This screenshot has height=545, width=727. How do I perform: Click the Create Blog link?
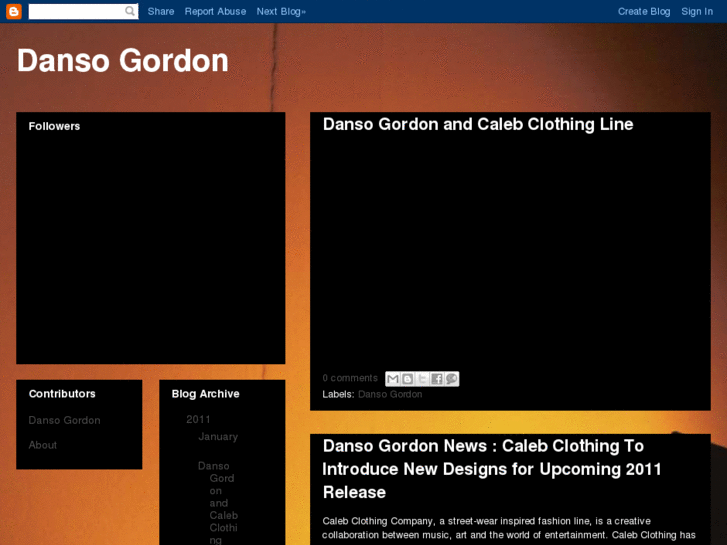pos(644,12)
